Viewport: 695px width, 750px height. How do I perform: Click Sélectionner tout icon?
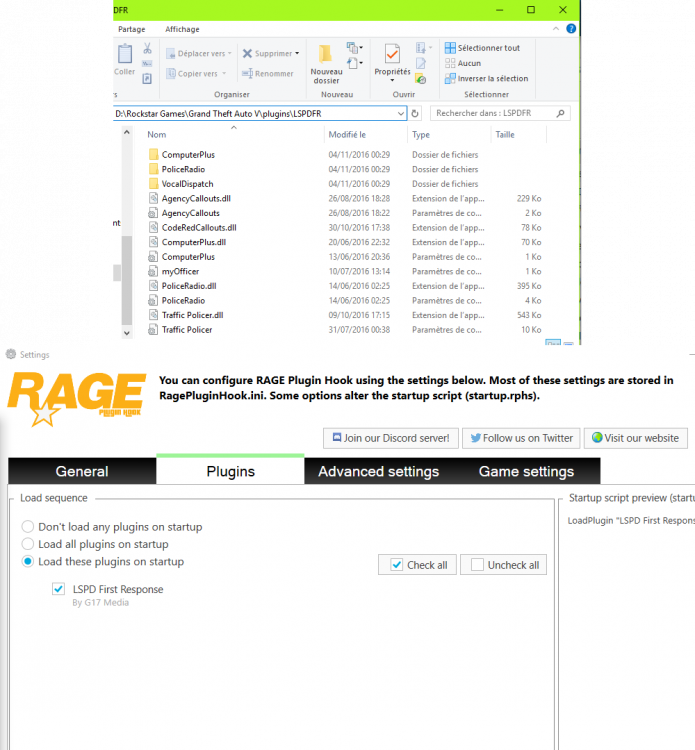450,48
